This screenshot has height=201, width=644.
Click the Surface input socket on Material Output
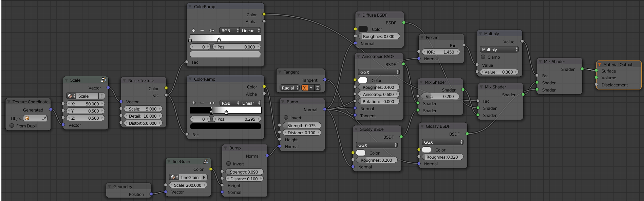point(596,71)
